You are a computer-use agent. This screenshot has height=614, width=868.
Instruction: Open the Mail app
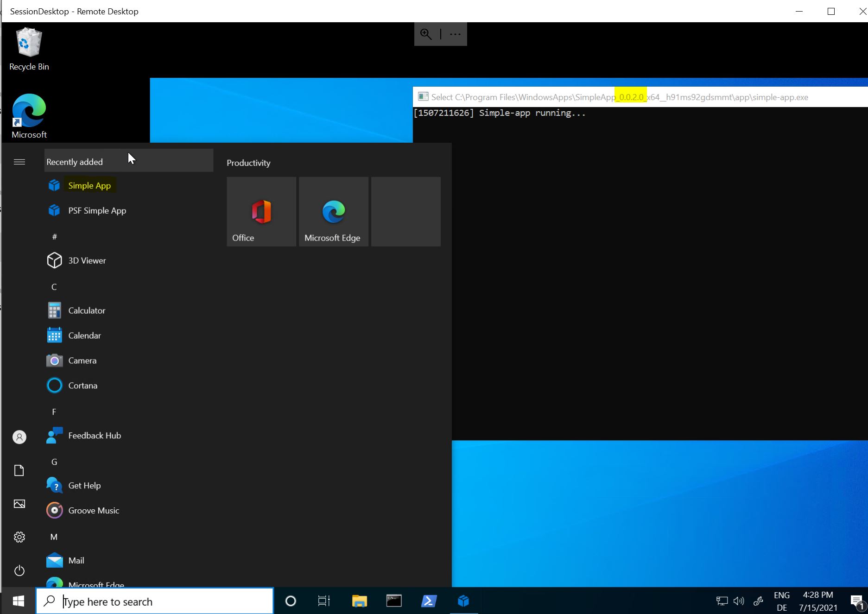tap(128, 561)
